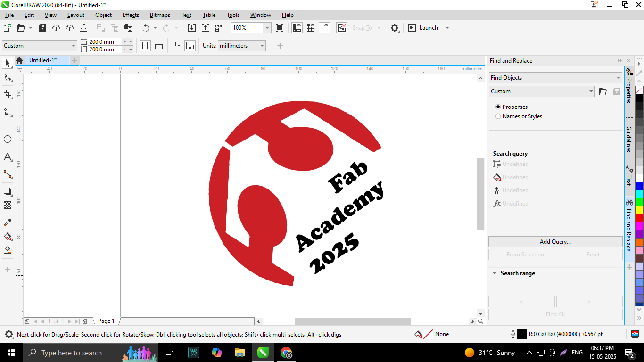The height and width of the screenshot is (362, 644).
Task: Open the Open-file dropdown arrow
Action: (x=31, y=28)
